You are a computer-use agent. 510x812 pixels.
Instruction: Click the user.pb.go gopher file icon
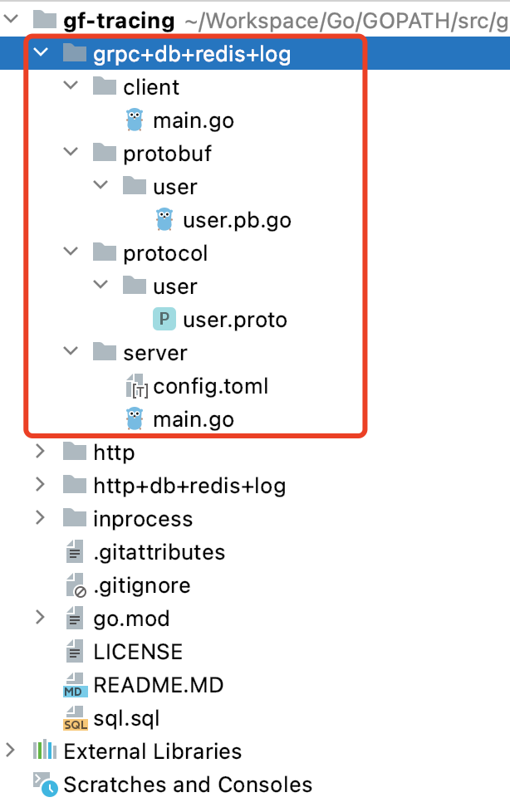point(164,220)
